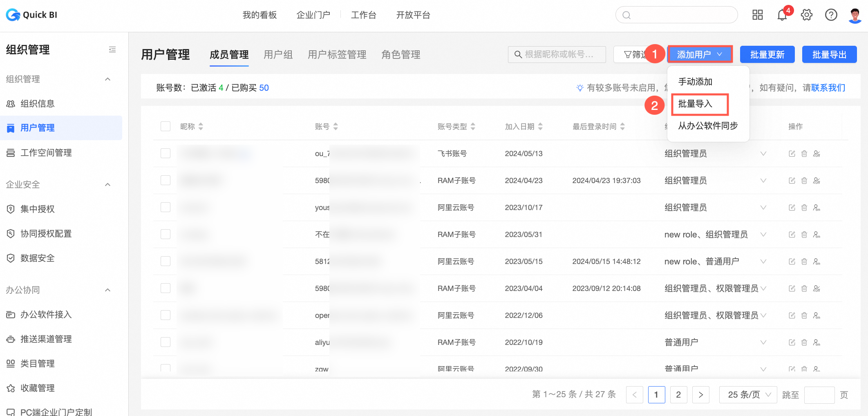
Task: Choose 批量导入 from the dropdown menu
Action: click(695, 104)
